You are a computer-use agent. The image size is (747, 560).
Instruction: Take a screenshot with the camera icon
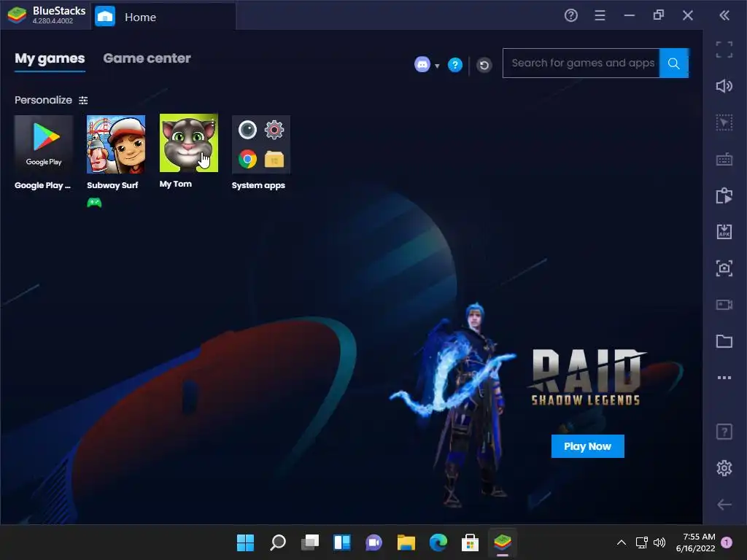click(x=724, y=268)
